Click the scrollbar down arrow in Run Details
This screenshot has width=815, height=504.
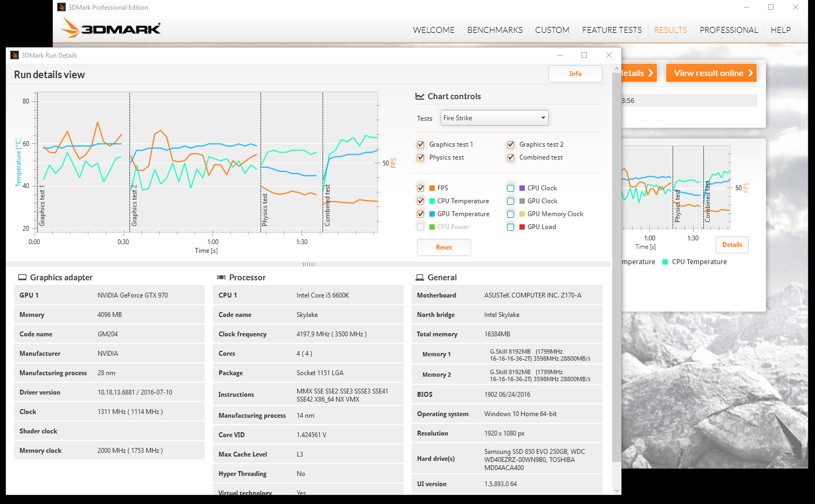pos(617,490)
